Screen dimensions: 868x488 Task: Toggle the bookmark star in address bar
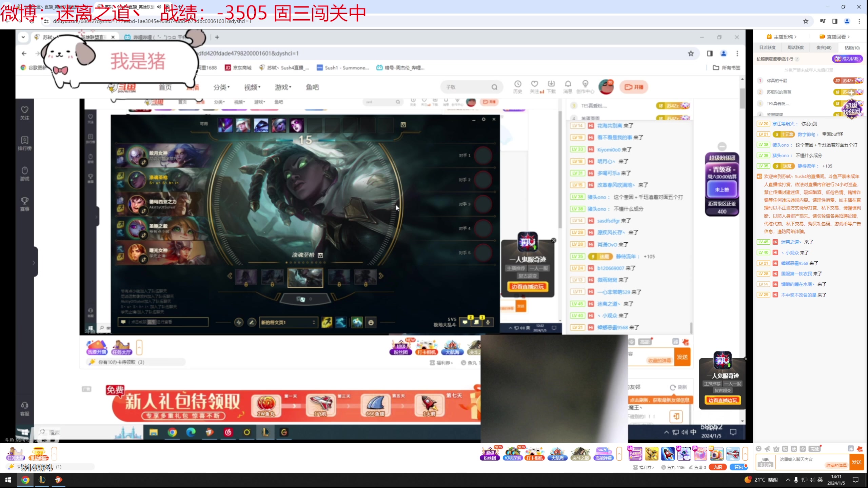point(806,21)
